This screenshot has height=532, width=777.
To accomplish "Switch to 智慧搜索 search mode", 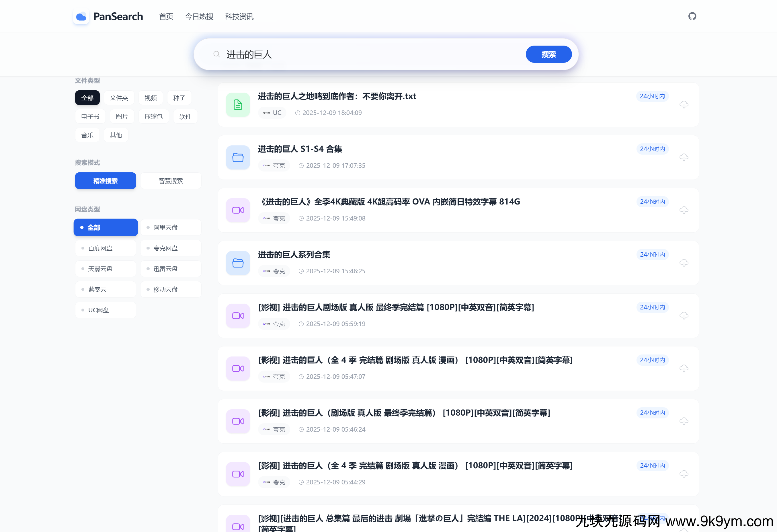I will pyautogui.click(x=171, y=181).
